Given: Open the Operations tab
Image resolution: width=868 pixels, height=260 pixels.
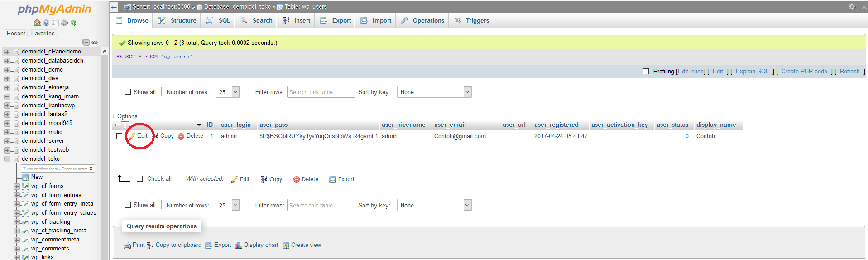Looking at the screenshot, I should [x=422, y=20].
